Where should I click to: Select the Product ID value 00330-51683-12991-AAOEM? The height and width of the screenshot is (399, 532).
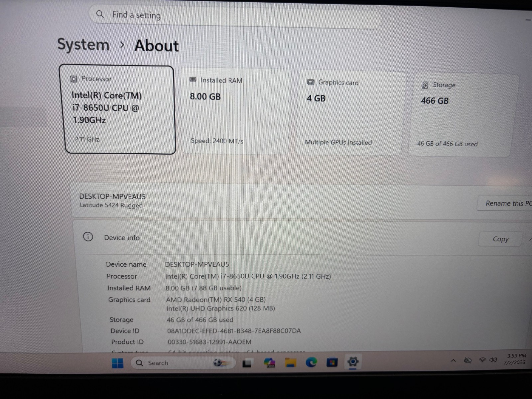tap(209, 342)
